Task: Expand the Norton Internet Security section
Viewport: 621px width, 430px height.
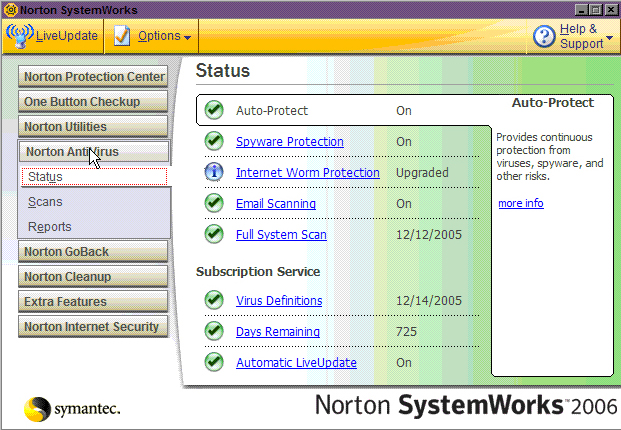Action: click(x=93, y=326)
